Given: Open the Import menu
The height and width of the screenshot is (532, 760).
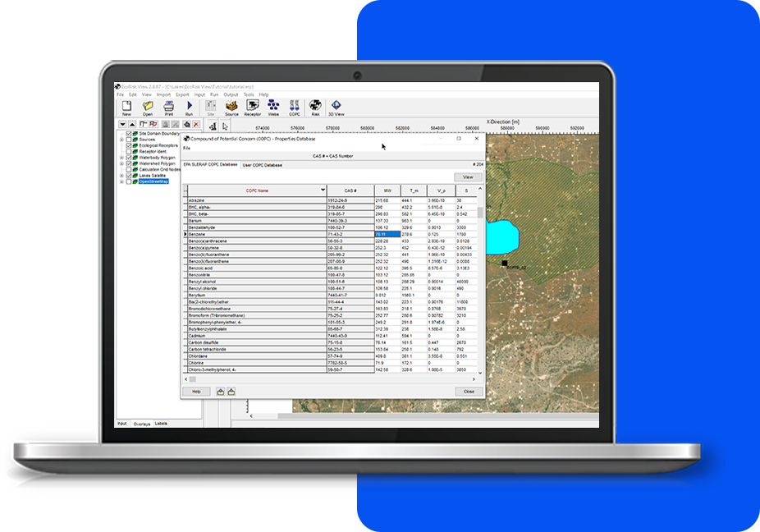Looking at the screenshot, I should [x=163, y=94].
